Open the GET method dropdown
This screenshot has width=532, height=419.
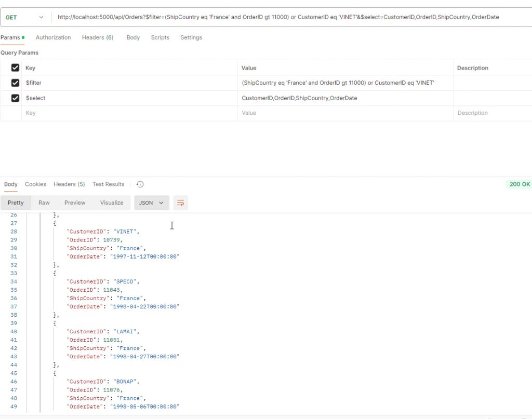(x=25, y=17)
